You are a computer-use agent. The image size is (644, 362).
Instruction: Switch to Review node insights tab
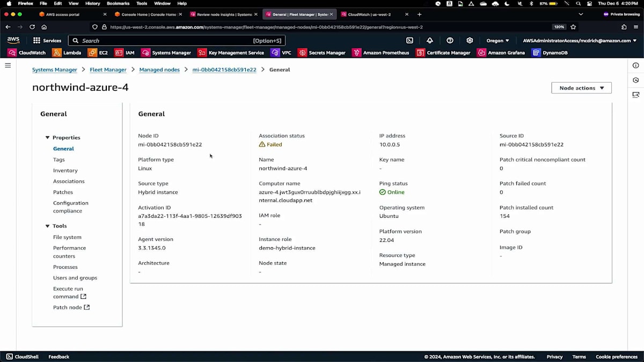[223, 14]
